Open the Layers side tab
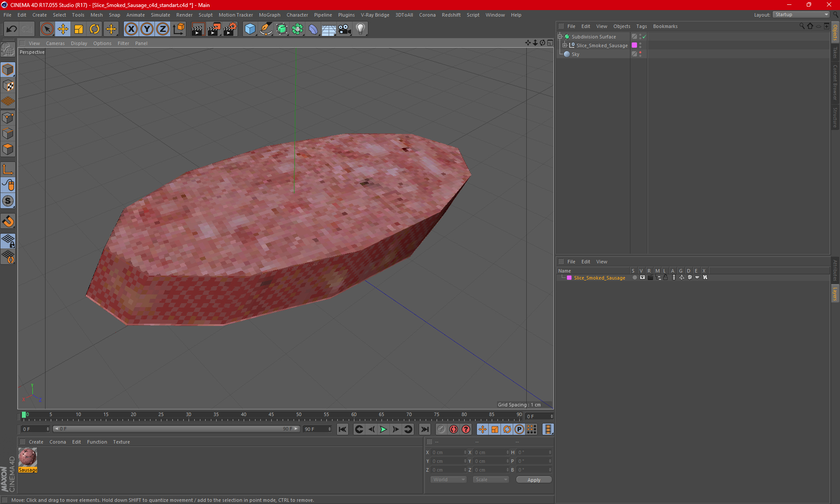Screen dimensions: 840x504 (835, 294)
